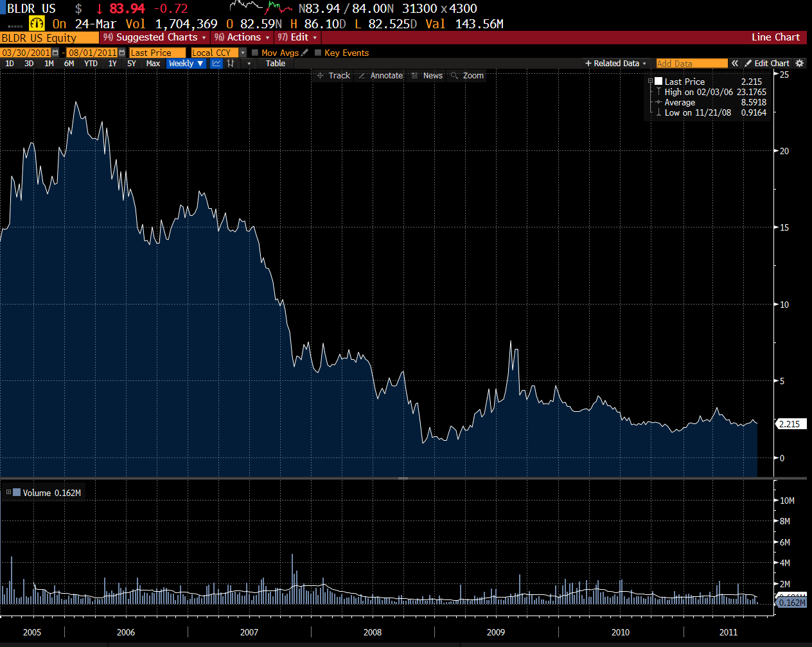Toggle the Key Events checkbox
The image size is (812, 647).
pos(318,53)
